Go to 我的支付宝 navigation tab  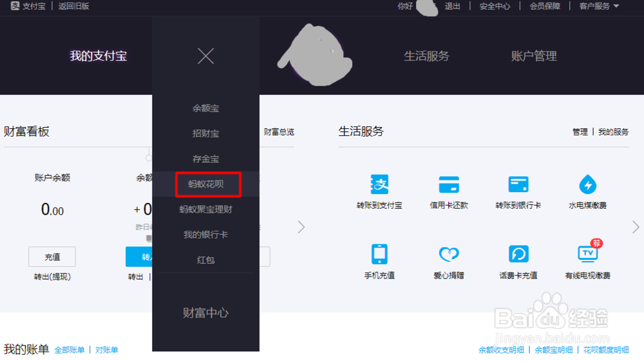(x=98, y=56)
